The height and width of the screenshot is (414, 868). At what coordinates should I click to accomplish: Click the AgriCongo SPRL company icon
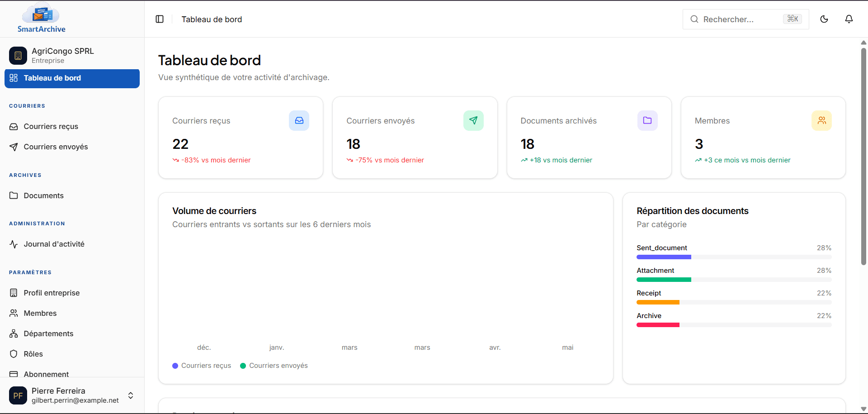click(x=18, y=56)
